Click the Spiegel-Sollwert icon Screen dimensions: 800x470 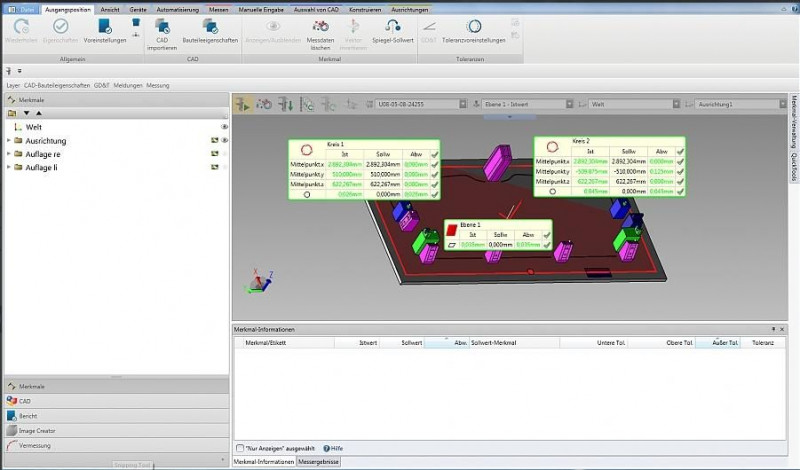coord(392,26)
